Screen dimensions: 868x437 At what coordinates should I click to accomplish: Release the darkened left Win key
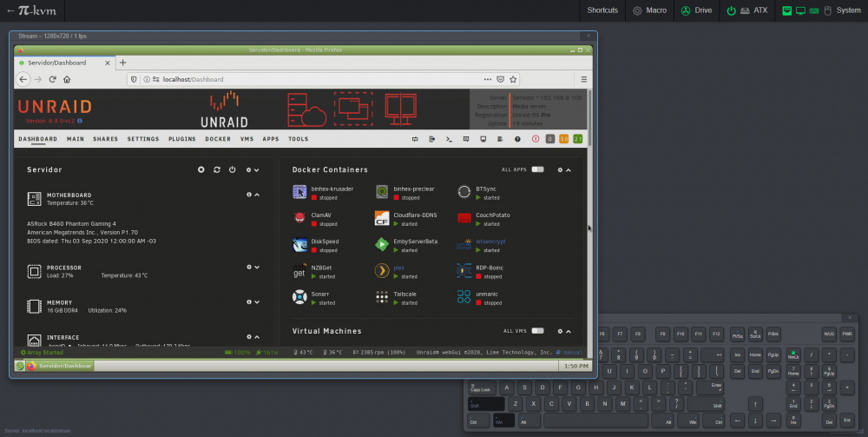tap(503, 420)
